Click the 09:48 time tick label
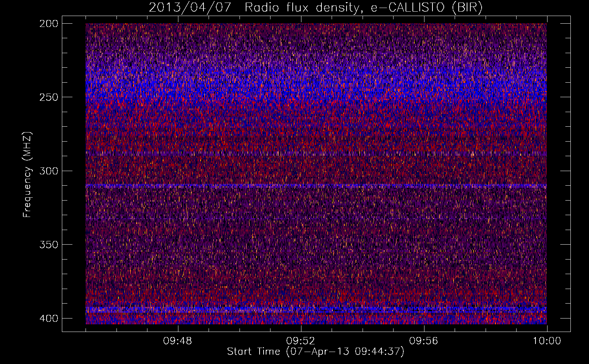This screenshot has height=364, width=589. coord(178,341)
